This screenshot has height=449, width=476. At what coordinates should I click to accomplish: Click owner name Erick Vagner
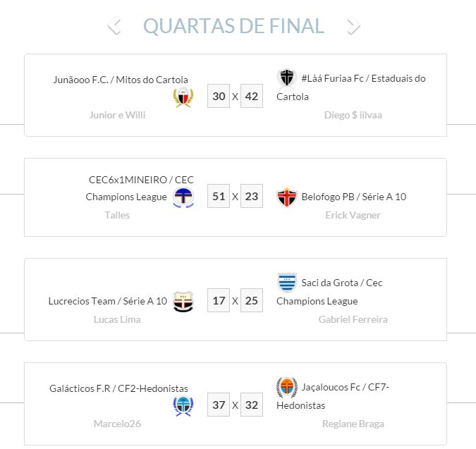[x=353, y=215]
